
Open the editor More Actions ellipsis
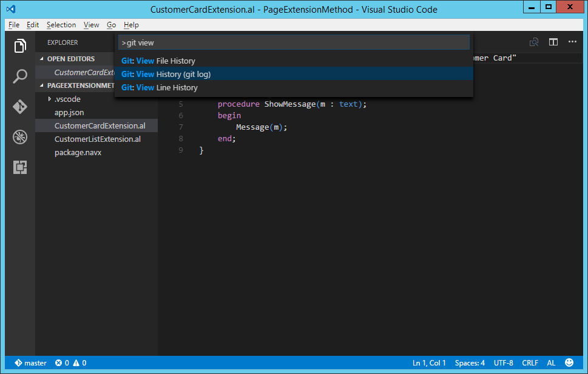572,42
